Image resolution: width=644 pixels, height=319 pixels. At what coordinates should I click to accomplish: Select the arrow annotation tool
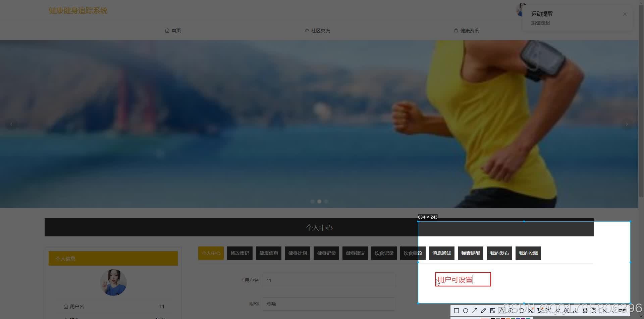click(475, 311)
